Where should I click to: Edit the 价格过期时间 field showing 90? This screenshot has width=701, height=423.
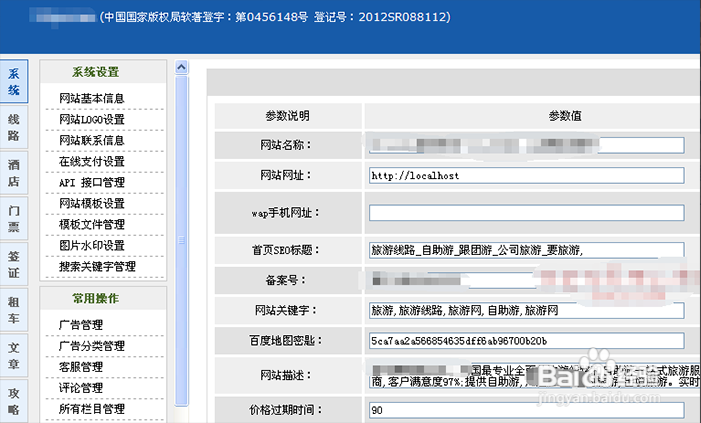tap(526, 410)
